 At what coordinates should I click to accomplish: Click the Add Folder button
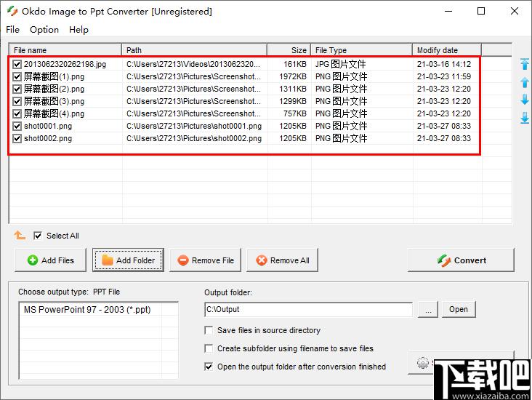pyautogui.click(x=128, y=260)
